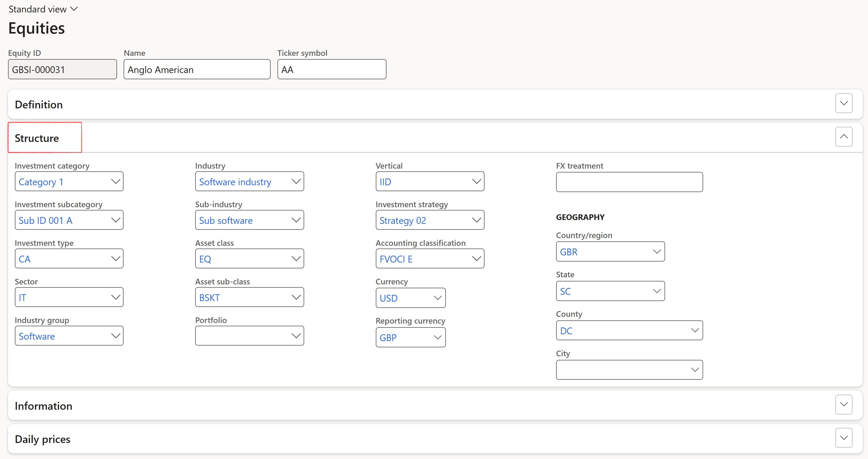Image resolution: width=868 pixels, height=459 pixels.
Task: Open the Sector dropdown
Action: click(116, 297)
